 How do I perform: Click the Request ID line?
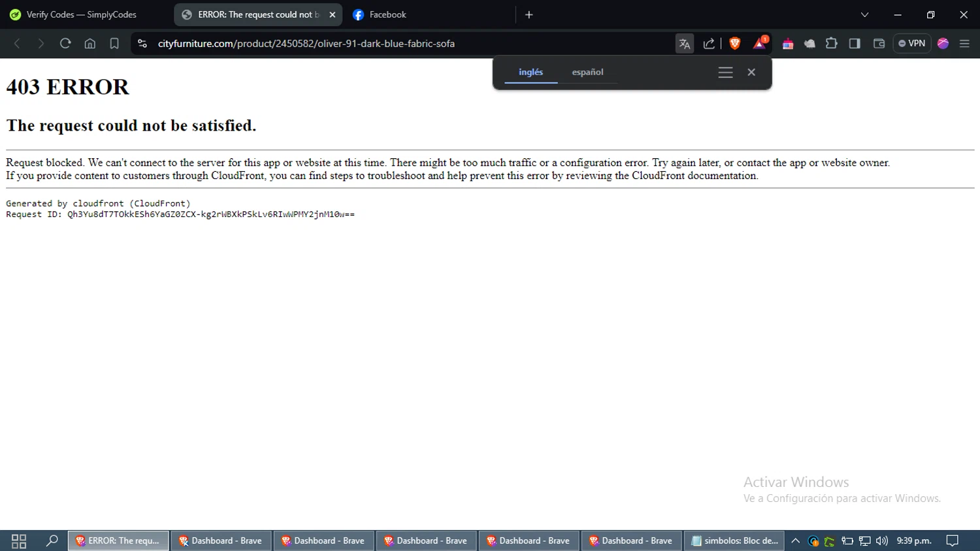coord(180,214)
